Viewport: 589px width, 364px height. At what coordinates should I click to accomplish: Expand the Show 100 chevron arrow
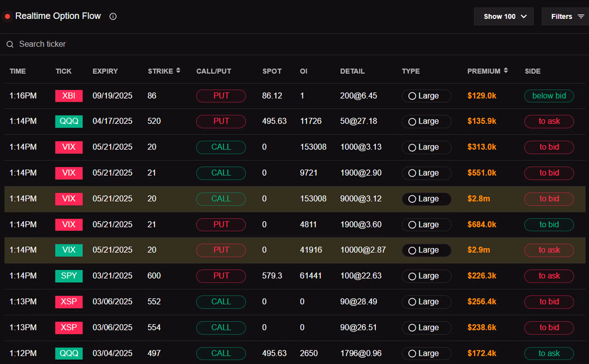(524, 16)
